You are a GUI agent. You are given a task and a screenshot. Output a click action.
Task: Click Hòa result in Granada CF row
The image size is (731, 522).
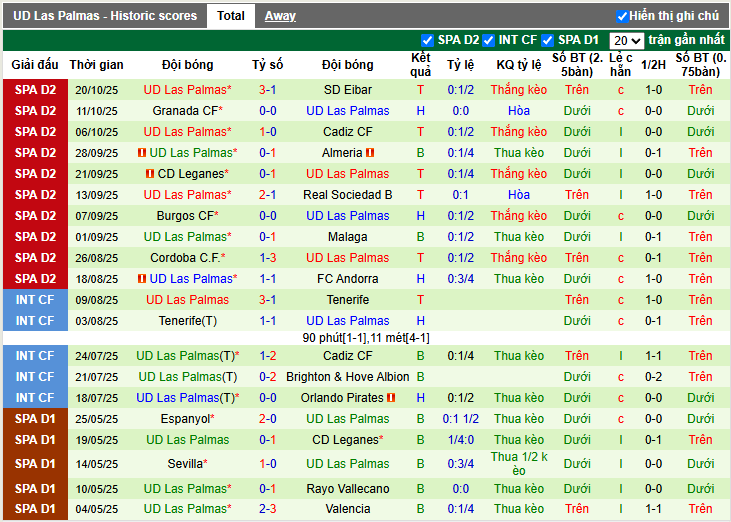click(x=519, y=111)
